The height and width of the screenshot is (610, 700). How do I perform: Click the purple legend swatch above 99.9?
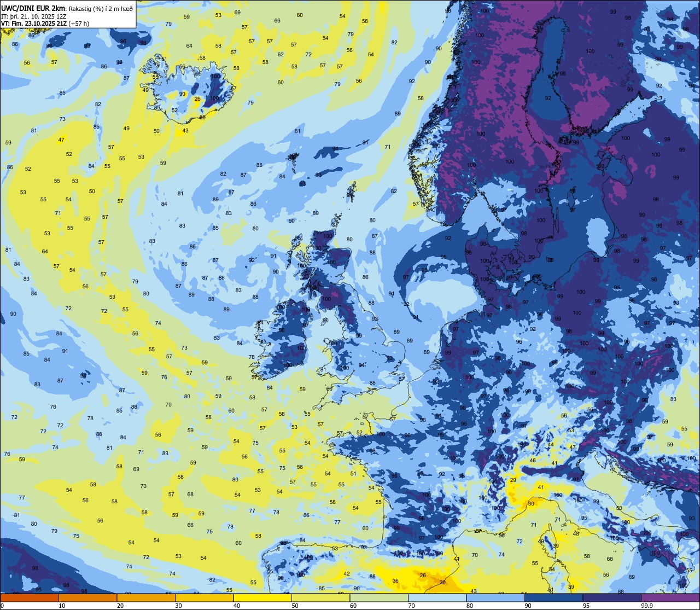pos(670,597)
